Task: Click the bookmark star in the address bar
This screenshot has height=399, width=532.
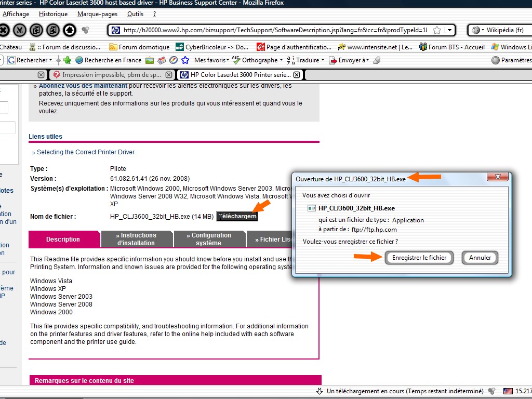Action: click(x=437, y=30)
